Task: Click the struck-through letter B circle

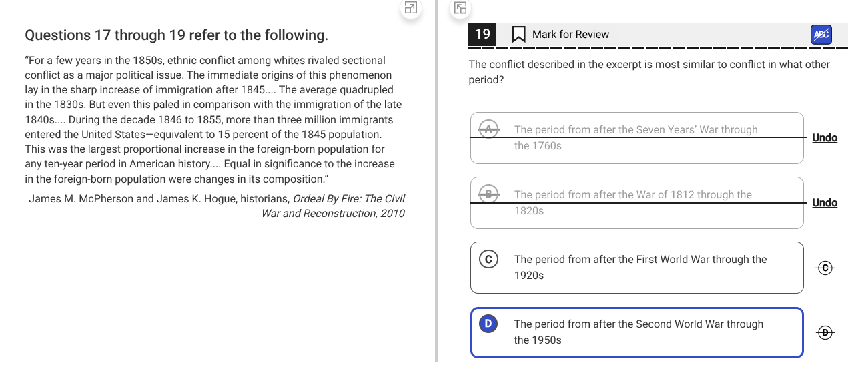Action: point(489,194)
